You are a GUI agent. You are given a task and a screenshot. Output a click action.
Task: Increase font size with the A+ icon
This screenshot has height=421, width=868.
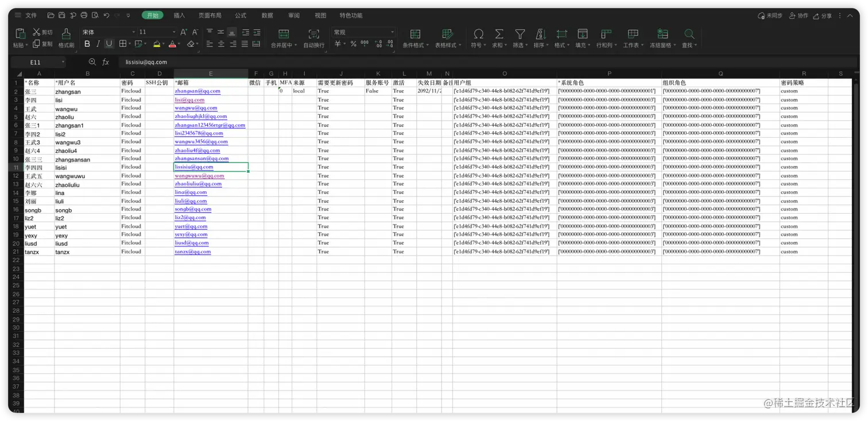tap(184, 32)
